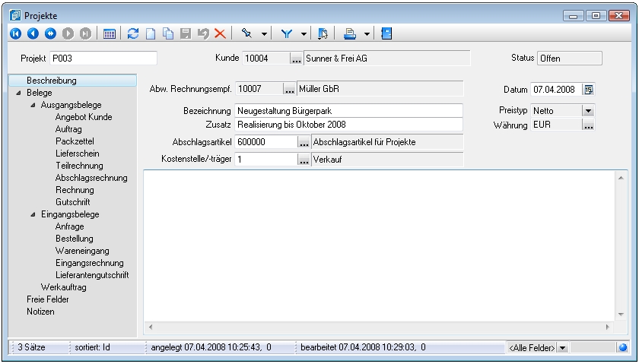The image size is (639, 364).
Task: Open the Notizen section
Action: point(40,312)
